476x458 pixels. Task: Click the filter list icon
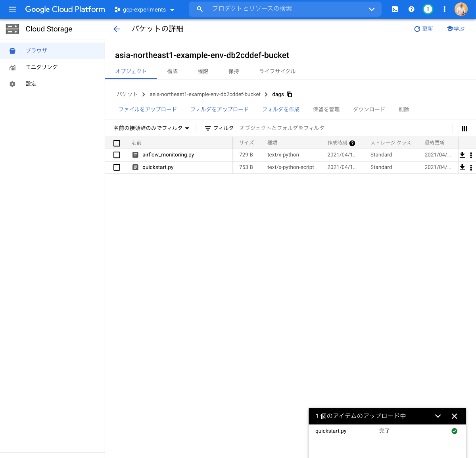pos(207,128)
